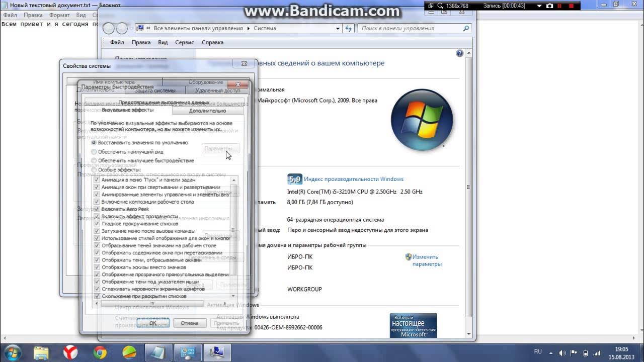This screenshot has height=362, width=644.
Task: Toggle Скольжение при раскрытии списков checkbox
Action: click(97, 296)
